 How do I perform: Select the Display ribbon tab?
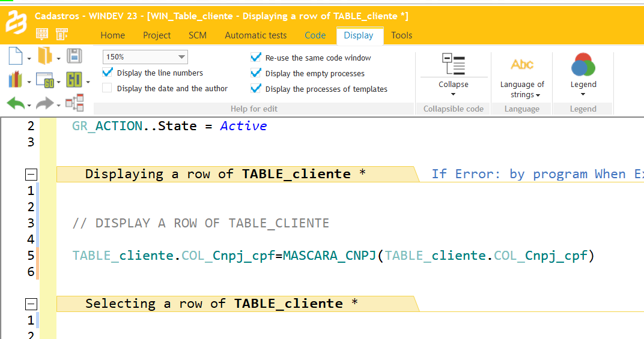359,35
